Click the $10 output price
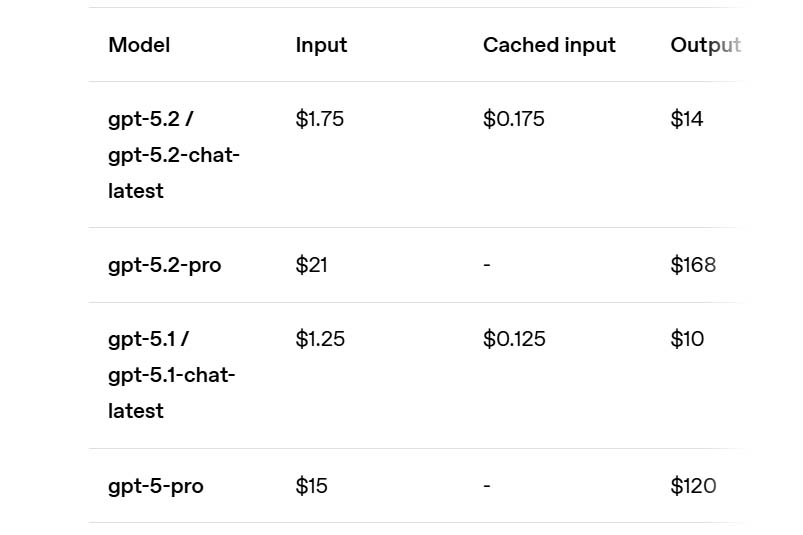This screenshot has height=535, width=803. (x=687, y=339)
